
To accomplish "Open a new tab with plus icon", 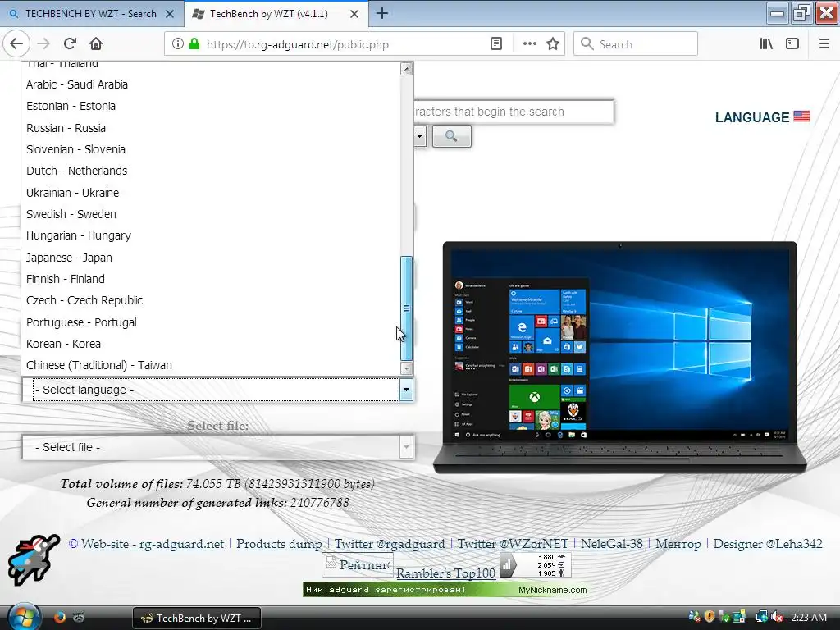I will [x=382, y=13].
